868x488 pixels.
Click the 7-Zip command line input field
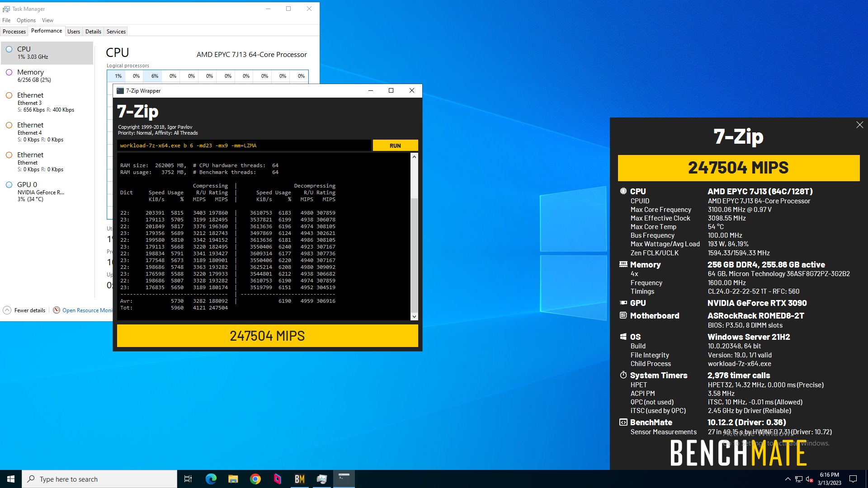tap(244, 145)
